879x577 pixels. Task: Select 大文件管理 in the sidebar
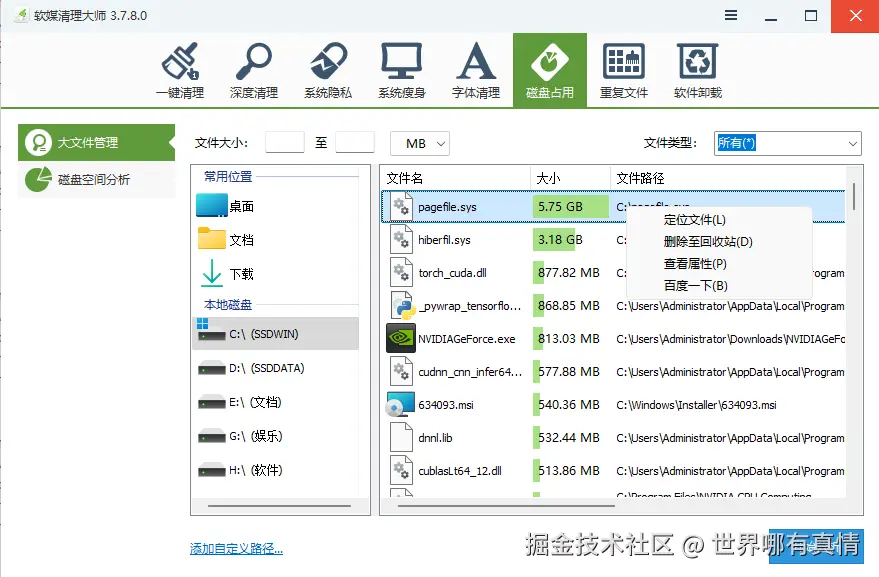[96, 142]
